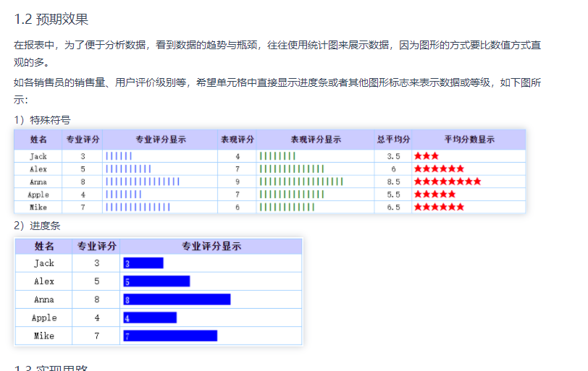Image resolution: width=588 pixels, height=371 pixels.
Task: Click Anna's blue tick-mark bar in symbols table
Action: click(143, 182)
